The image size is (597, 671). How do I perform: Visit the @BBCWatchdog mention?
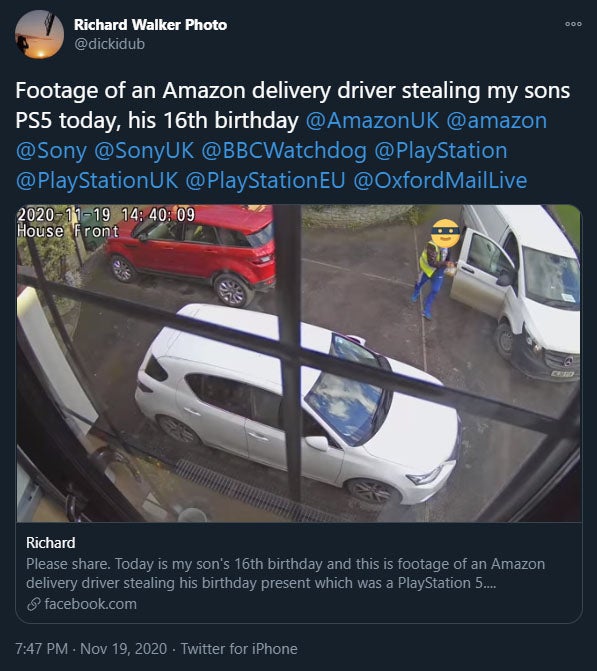pos(284,151)
